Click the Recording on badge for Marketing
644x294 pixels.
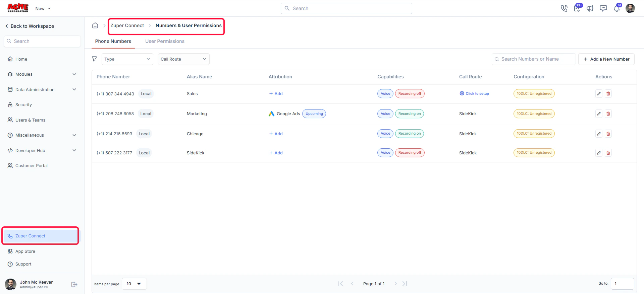click(x=410, y=114)
